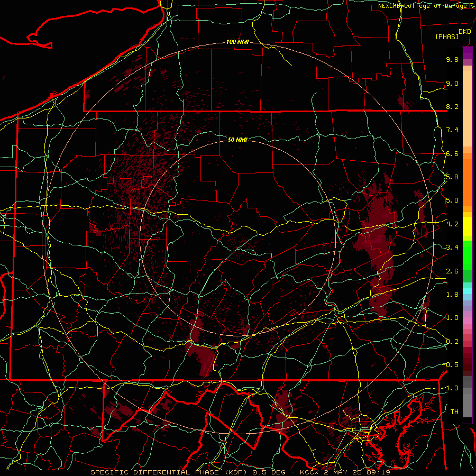Click the "DKD" legend unit label

point(464,32)
